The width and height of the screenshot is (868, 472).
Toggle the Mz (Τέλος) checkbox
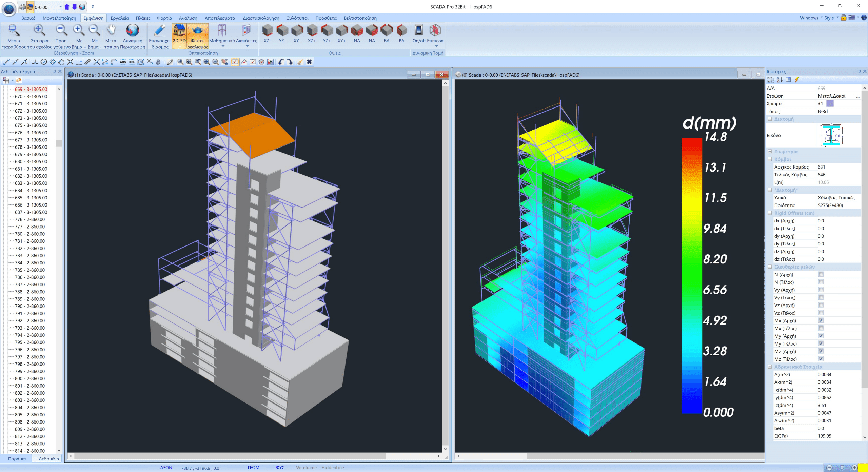tap(821, 359)
